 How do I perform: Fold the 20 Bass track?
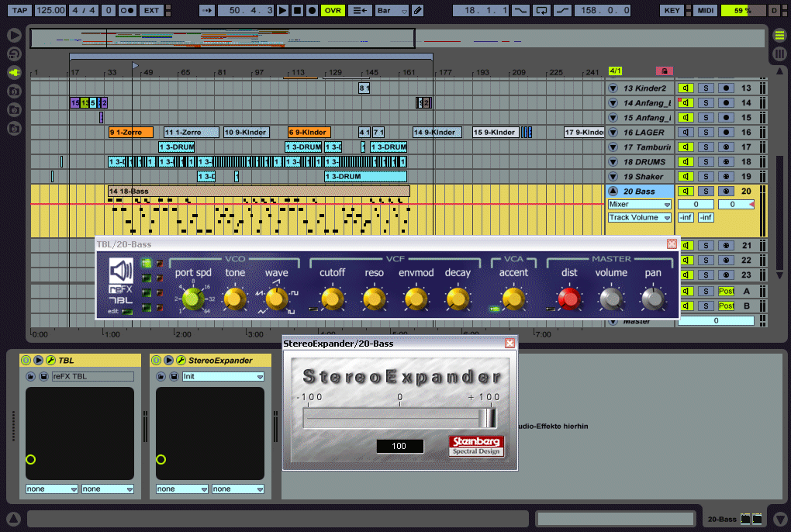tap(613, 191)
